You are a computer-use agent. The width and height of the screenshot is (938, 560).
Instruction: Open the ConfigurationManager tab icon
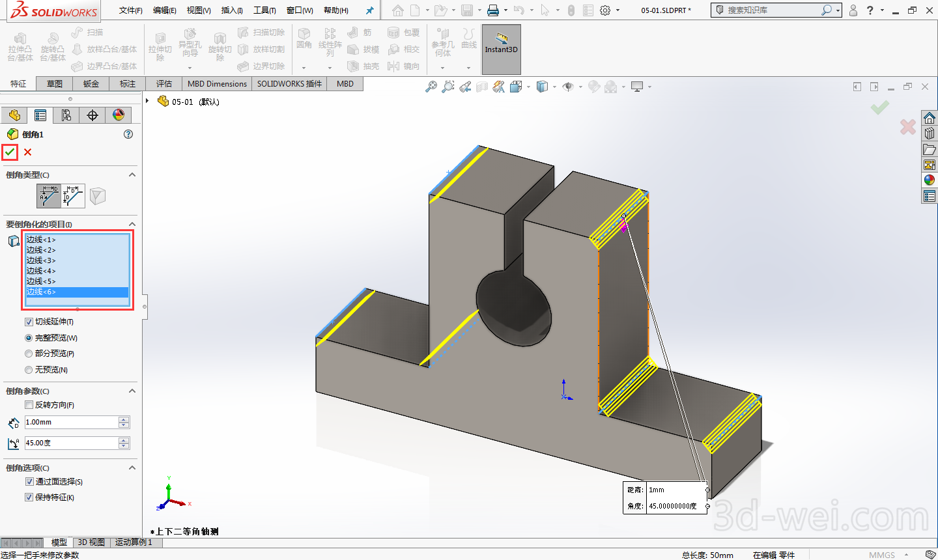pos(66,115)
